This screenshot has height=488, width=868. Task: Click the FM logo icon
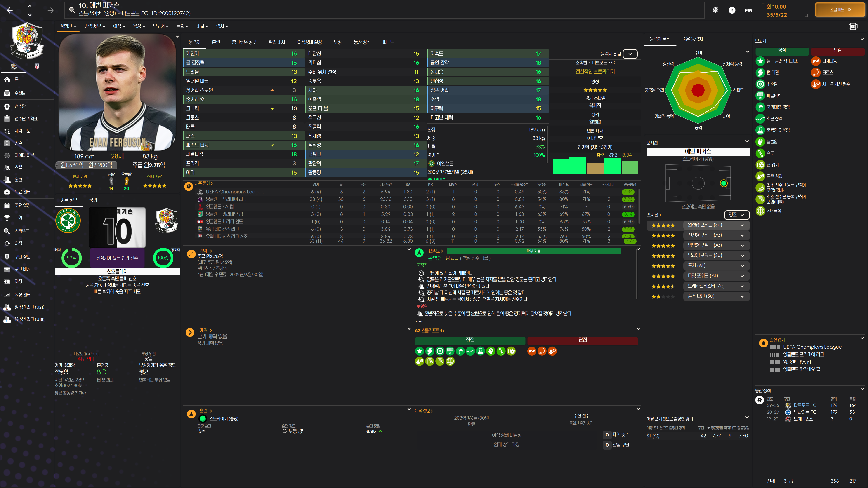748,10
